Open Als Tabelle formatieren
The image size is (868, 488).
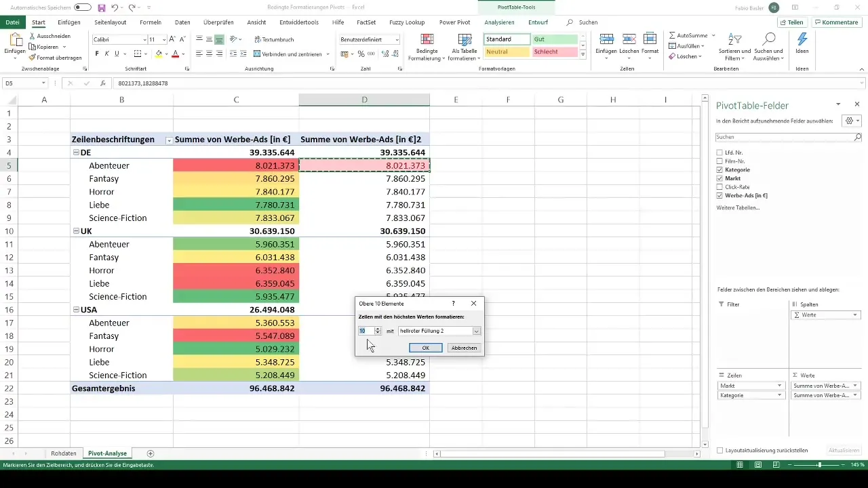(464, 47)
